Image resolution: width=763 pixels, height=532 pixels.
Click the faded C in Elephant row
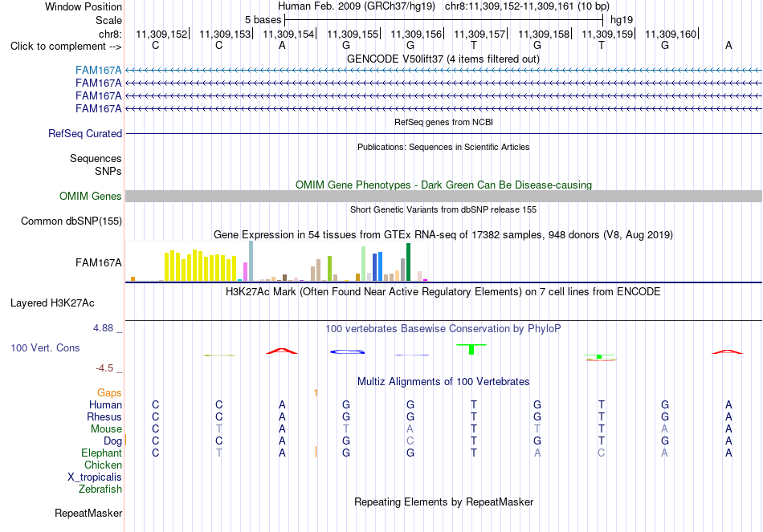602,453
